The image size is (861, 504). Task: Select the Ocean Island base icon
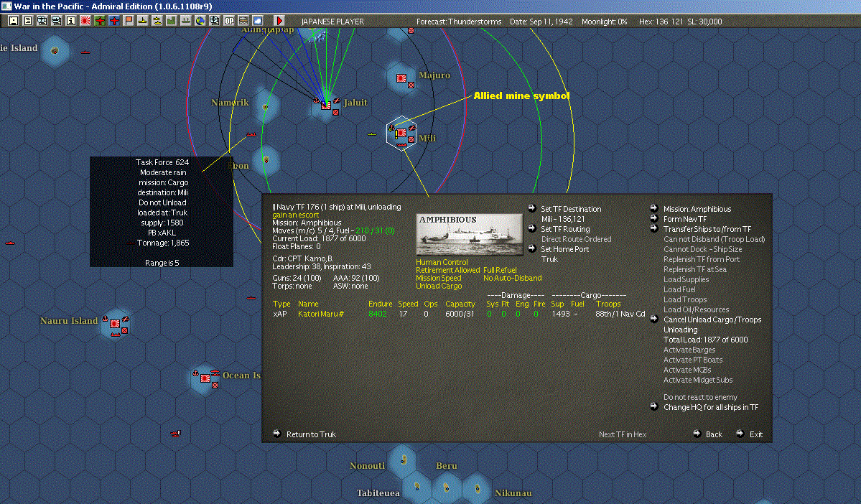coord(205,378)
